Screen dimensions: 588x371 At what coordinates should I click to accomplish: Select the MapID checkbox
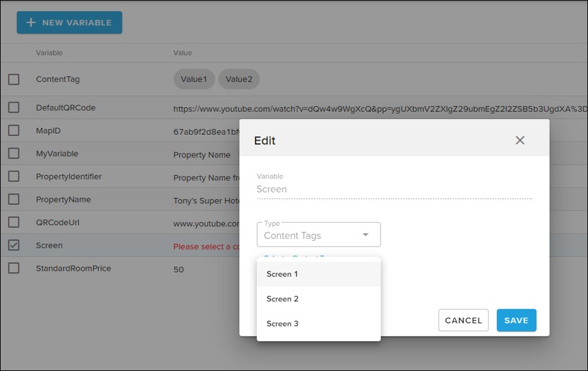(x=14, y=131)
